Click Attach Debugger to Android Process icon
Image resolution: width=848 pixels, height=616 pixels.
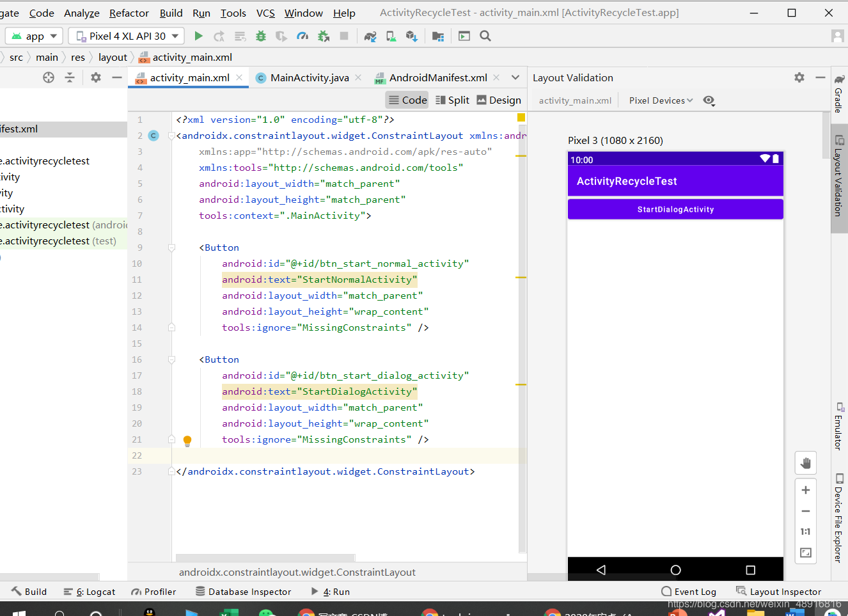click(x=324, y=36)
